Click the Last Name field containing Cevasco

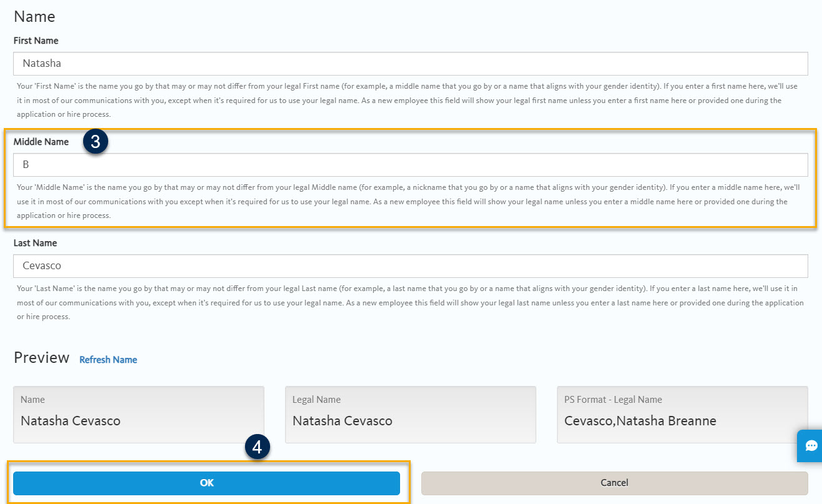(x=411, y=265)
